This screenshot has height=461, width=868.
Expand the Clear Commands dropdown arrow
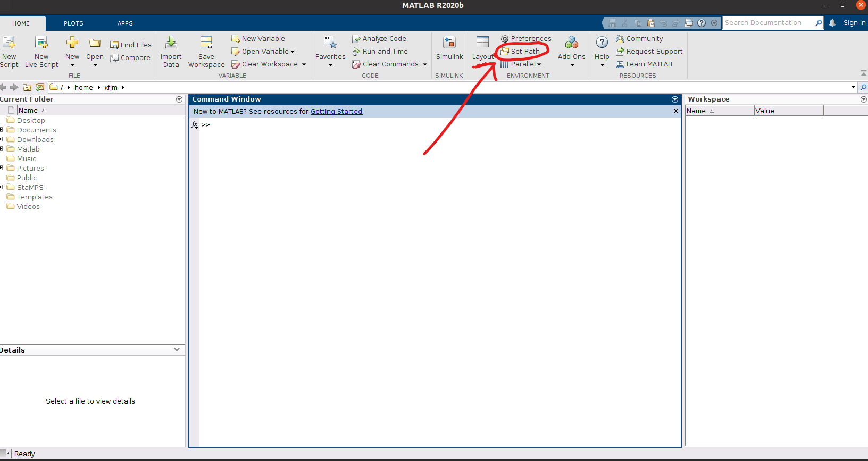(x=425, y=64)
